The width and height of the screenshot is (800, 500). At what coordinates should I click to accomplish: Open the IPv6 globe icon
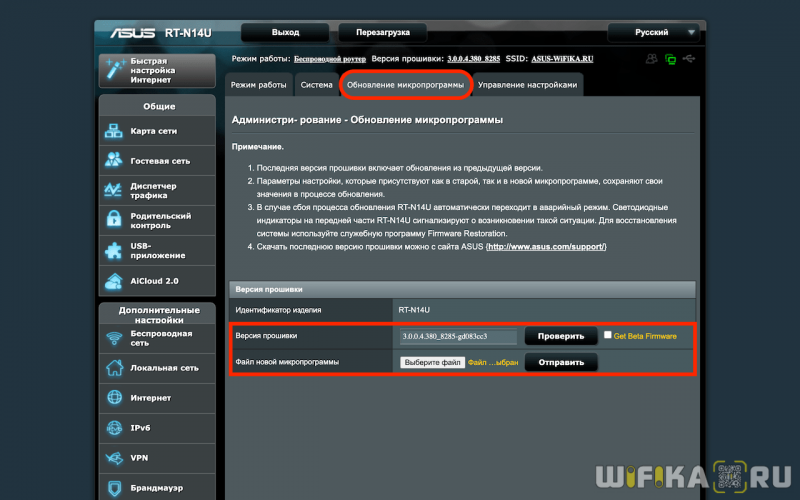click(x=114, y=428)
